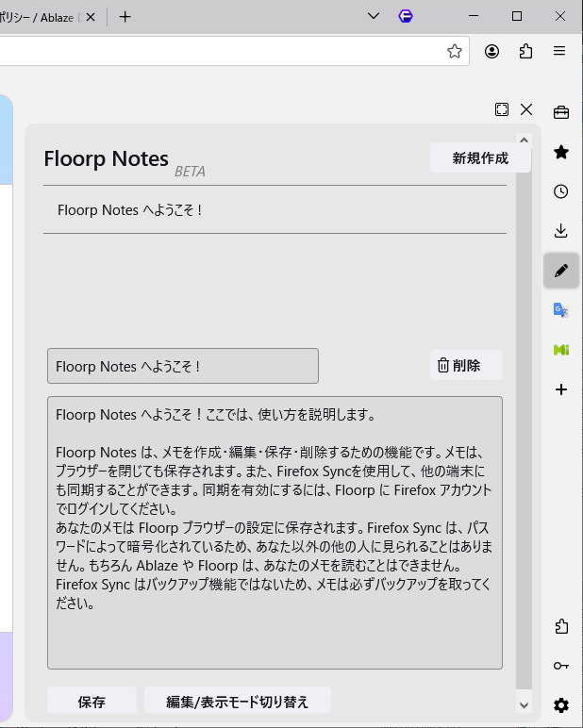Viewport: 583px width, 728px height.
Task: Open the Google Translate sidebar panel
Action: (x=560, y=309)
